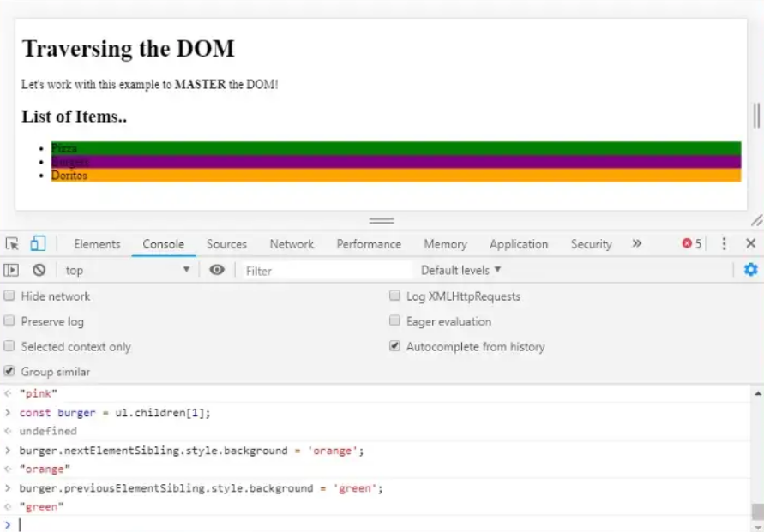Image resolution: width=764 pixels, height=532 pixels.
Task: Show more DevTools tabs via chevron
Action: click(637, 244)
